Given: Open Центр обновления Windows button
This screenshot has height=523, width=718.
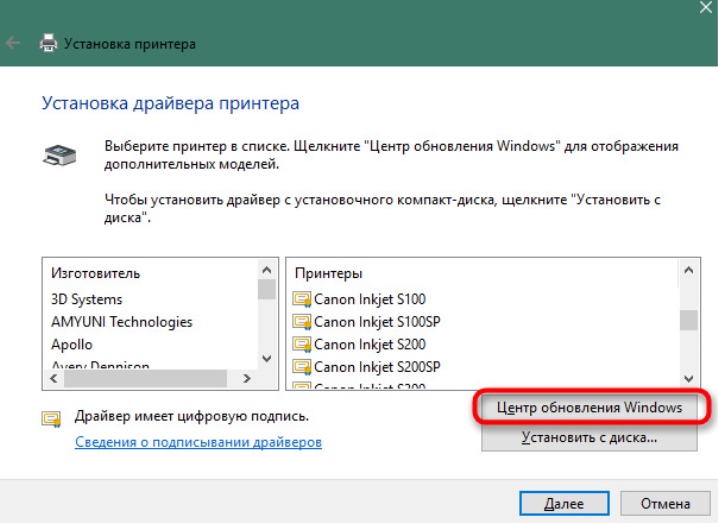Looking at the screenshot, I should pyautogui.click(x=589, y=407).
